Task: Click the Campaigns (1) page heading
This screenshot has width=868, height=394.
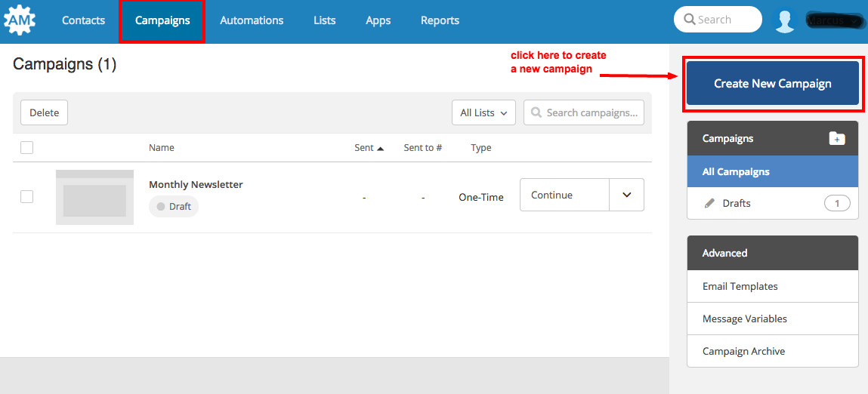Action: pyautogui.click(x=65, y=64)
